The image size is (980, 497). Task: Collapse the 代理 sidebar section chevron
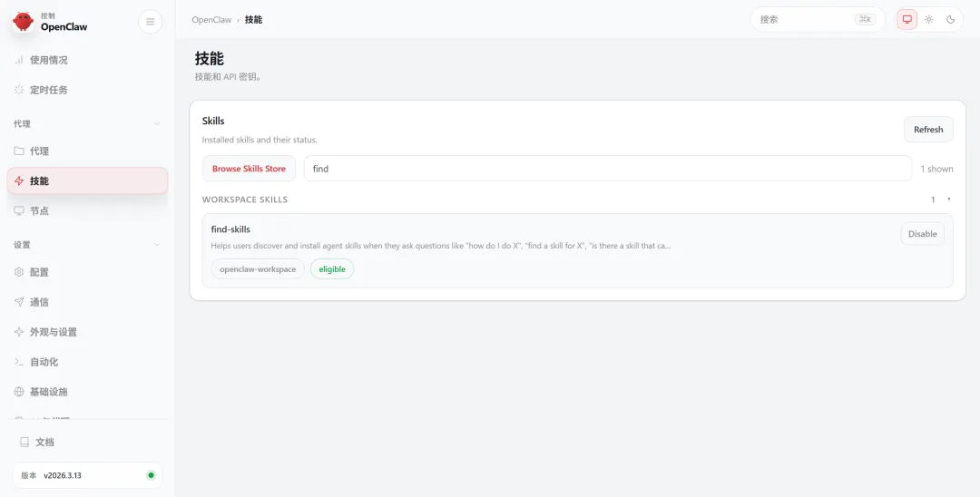[x=157, y=123]
